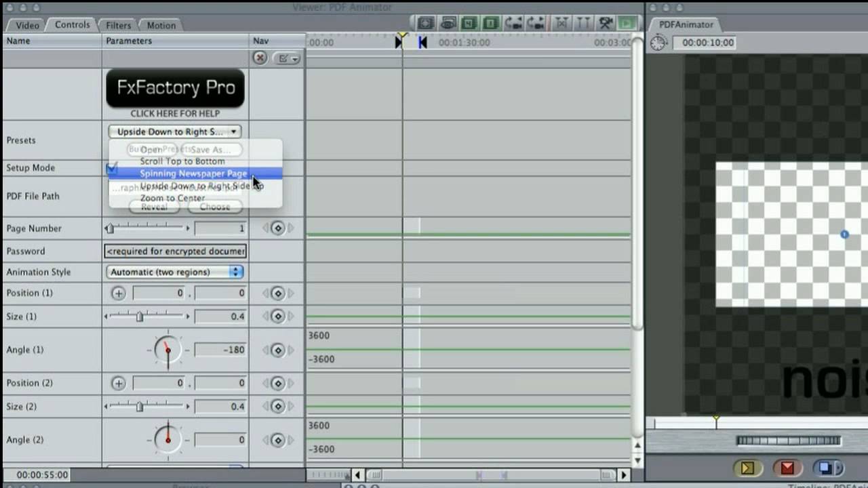Click the Page Number slider
The height and width of the screenshot is (488, 868).
146,228
